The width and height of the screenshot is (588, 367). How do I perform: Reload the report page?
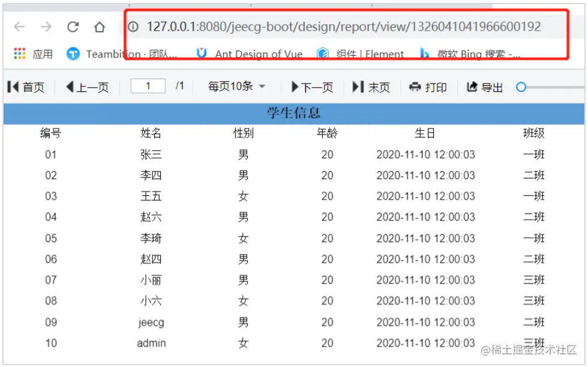click(73, 26)
